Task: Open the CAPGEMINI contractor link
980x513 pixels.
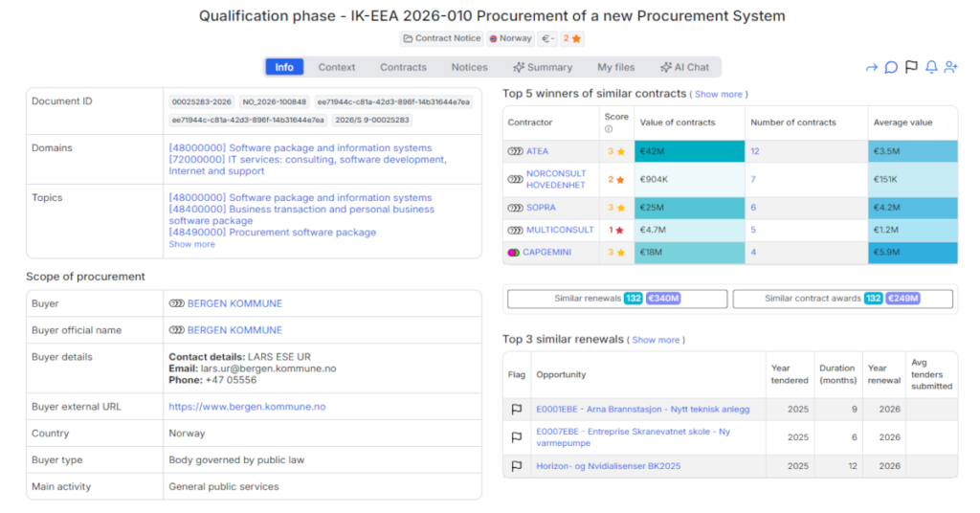Action: point(546,253)
